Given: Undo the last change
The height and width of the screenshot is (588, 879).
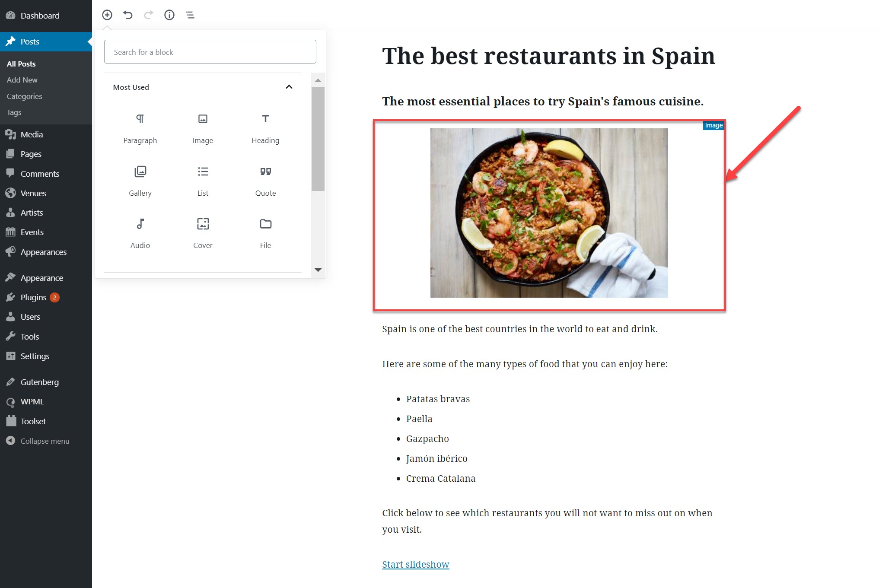Looking at the screenshot, I should (x=127, y=15).
